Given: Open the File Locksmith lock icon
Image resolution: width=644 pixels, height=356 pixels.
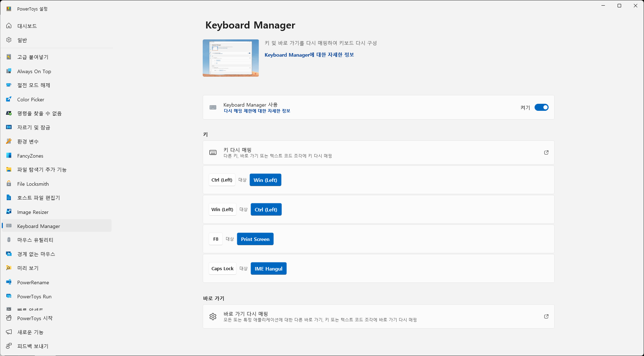Looking at the screenshot, I should (x=9, y=184).
